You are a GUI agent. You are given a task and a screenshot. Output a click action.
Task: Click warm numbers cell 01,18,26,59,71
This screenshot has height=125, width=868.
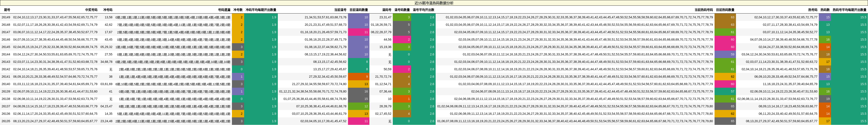pos(381,24)
